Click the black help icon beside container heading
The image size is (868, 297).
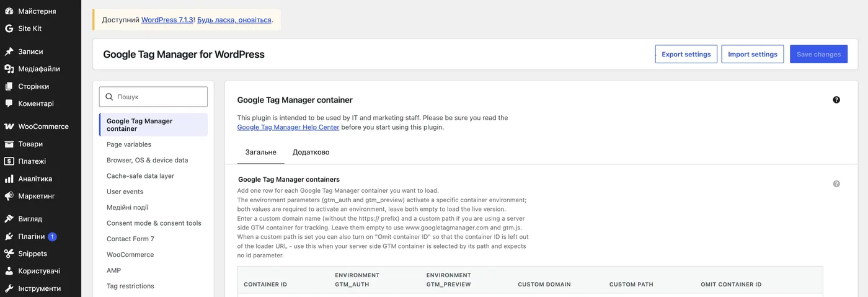coord(836,100)
